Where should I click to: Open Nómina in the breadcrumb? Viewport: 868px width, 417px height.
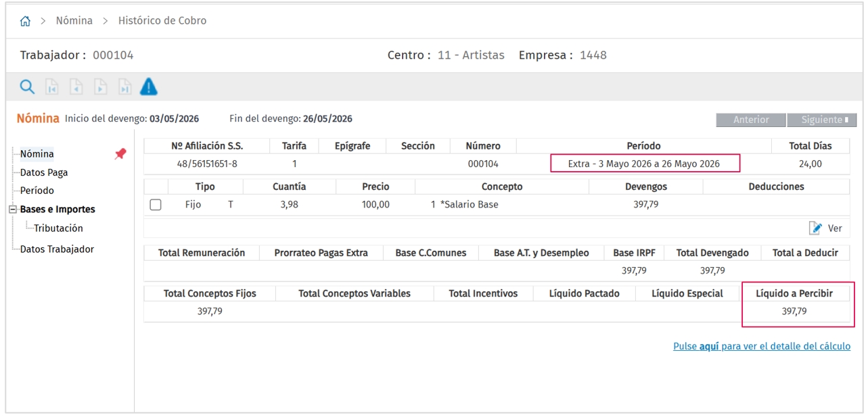tap(74, 21)
